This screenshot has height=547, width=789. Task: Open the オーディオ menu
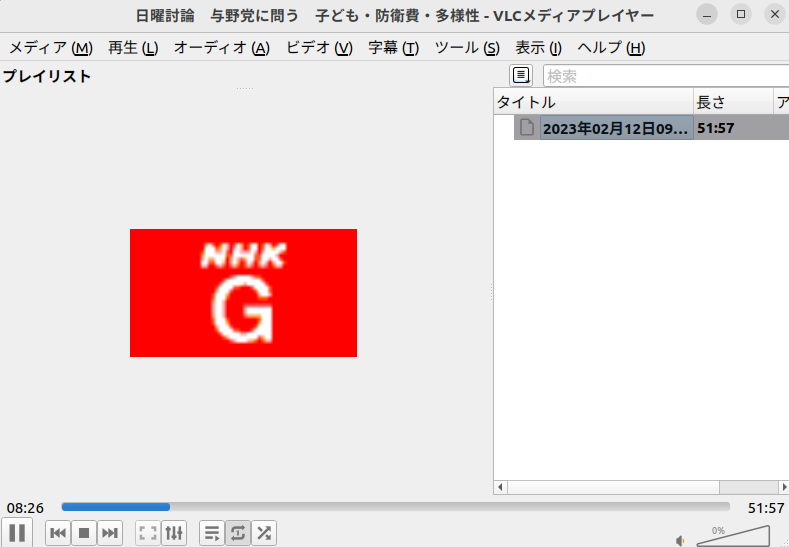pos(222,48)
